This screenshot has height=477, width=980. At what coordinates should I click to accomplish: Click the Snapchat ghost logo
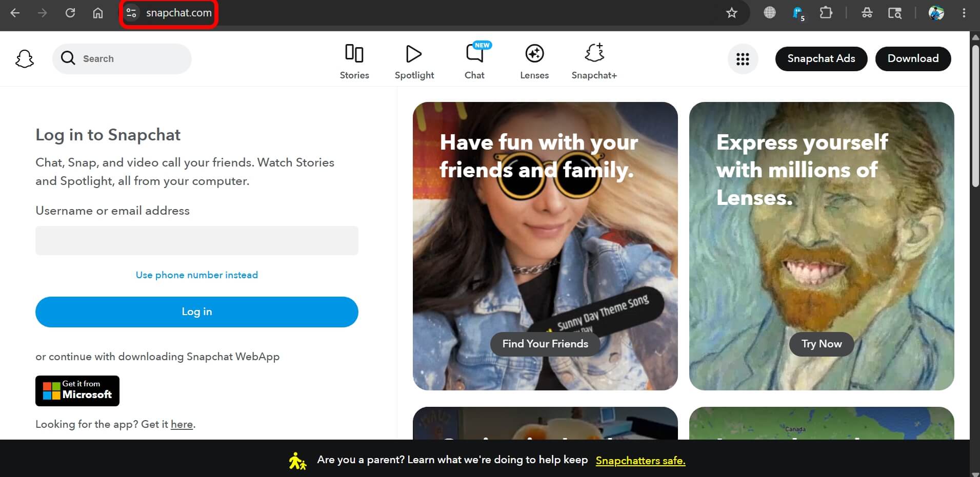click(25, 59)
